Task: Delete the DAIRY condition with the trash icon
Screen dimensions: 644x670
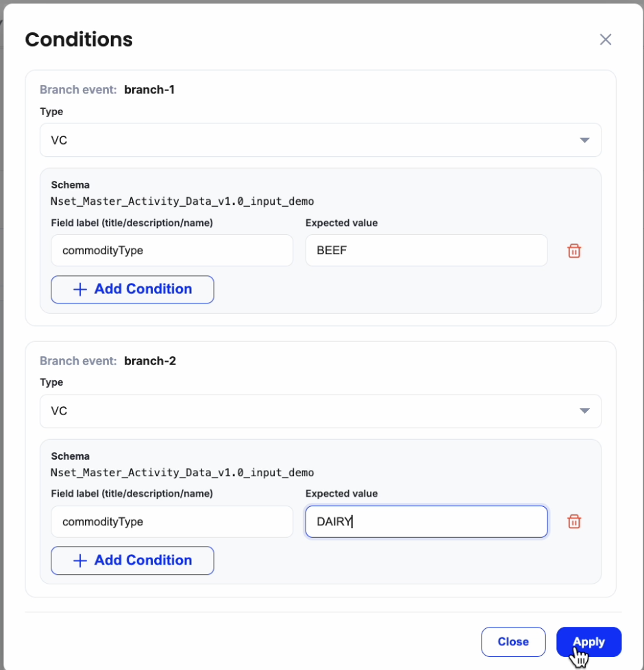Action: [x=574, y=522]
